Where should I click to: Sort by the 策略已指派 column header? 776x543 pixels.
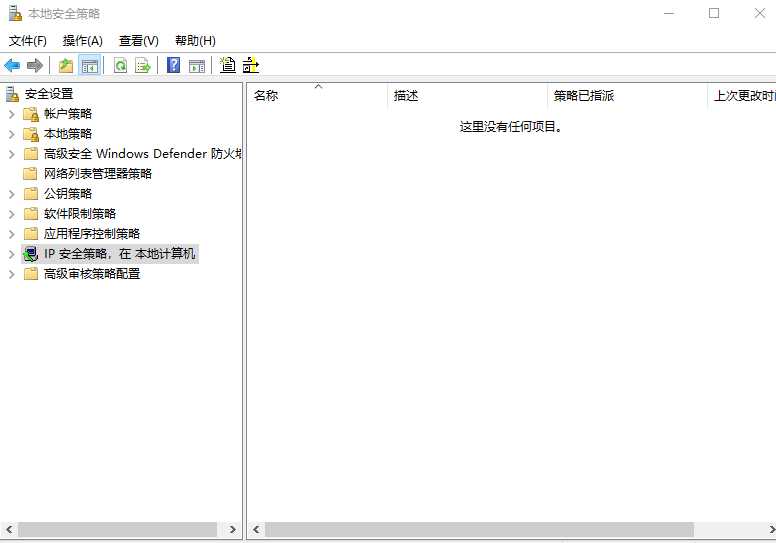point(628,96)
